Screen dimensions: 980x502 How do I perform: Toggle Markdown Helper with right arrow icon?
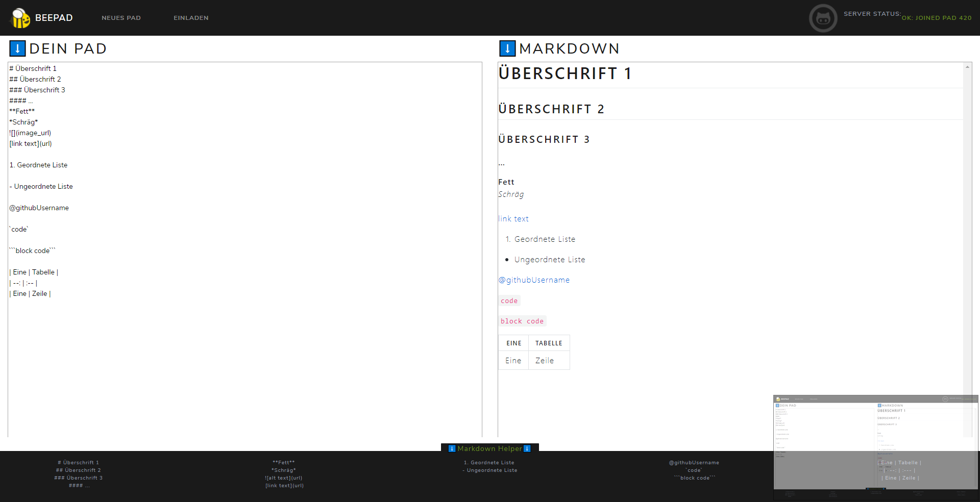pyautogui.click(x=527, y=449)
